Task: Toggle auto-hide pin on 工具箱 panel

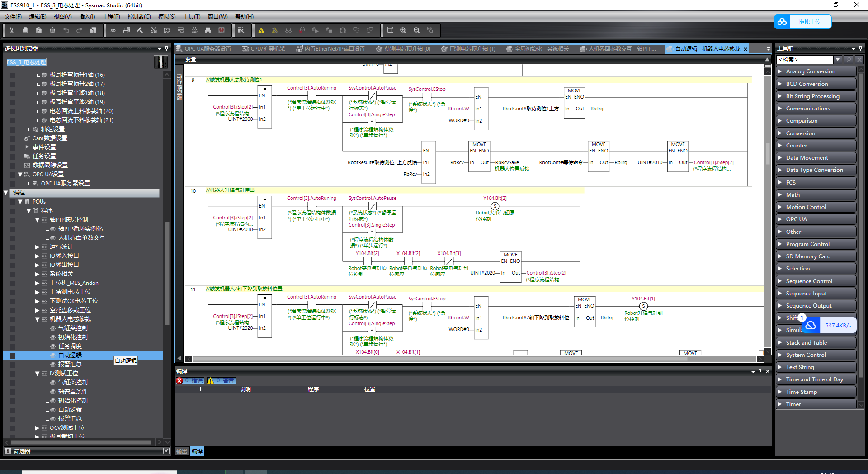Action: [x=860, y=48]
